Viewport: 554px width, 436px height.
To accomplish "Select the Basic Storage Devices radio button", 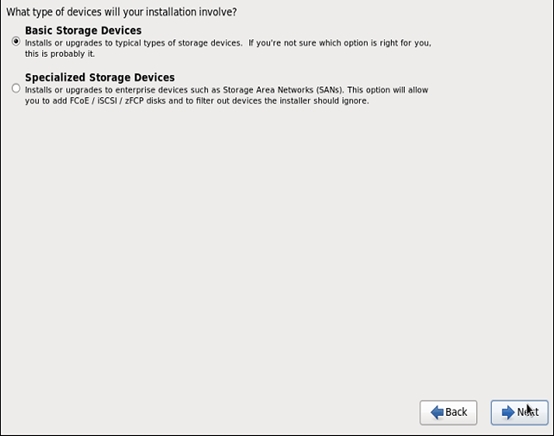I will pos(16,41).
